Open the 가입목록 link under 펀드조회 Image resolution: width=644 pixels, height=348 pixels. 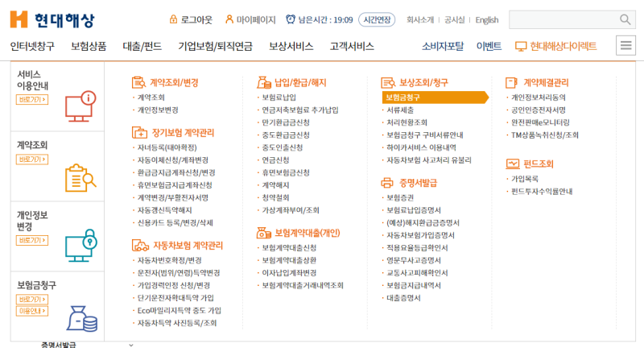pos(525,179)
